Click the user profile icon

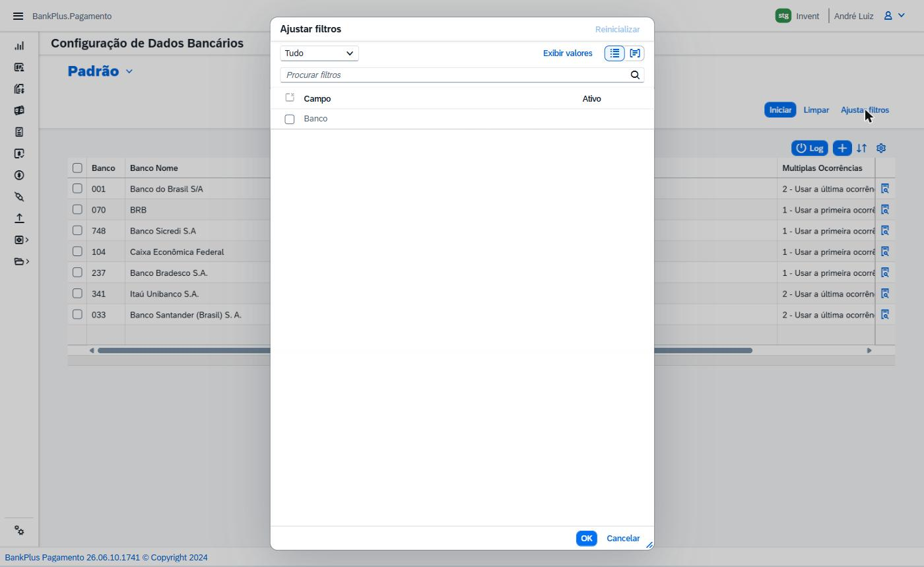pos(888,16)
